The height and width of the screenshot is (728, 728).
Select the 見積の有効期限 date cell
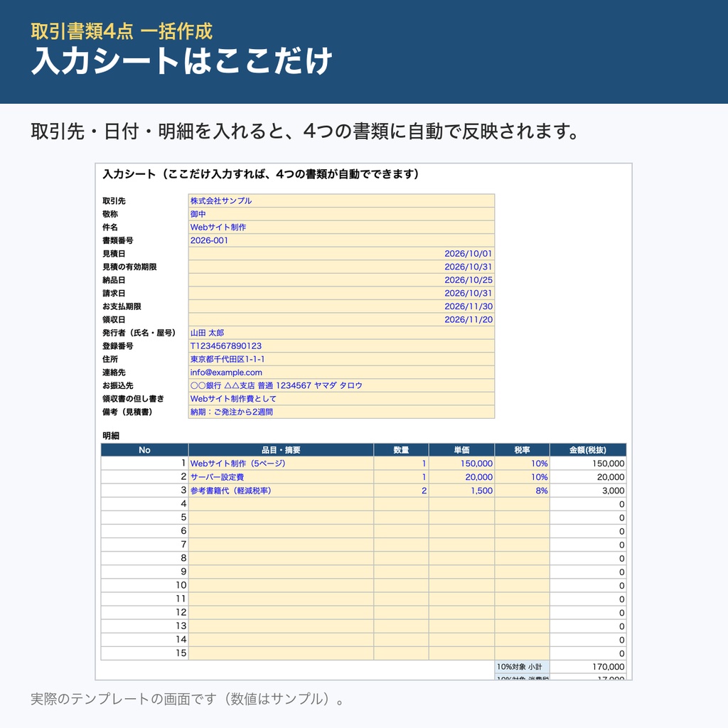click(341, 267)
